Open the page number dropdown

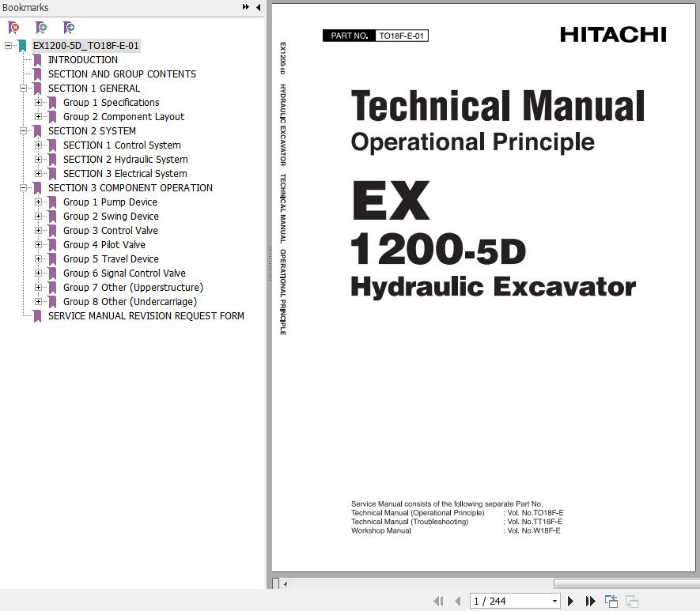pyautogui.click(x=554, y=602)
